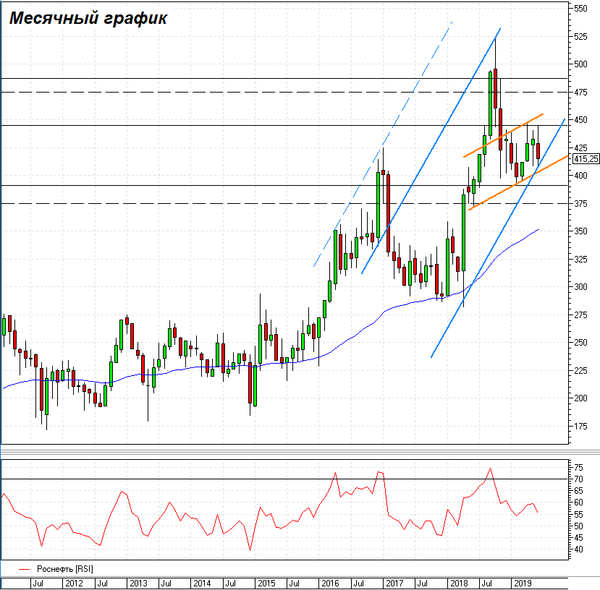Click the 300 price scale label
600x590 pixels.
point(580,287)
